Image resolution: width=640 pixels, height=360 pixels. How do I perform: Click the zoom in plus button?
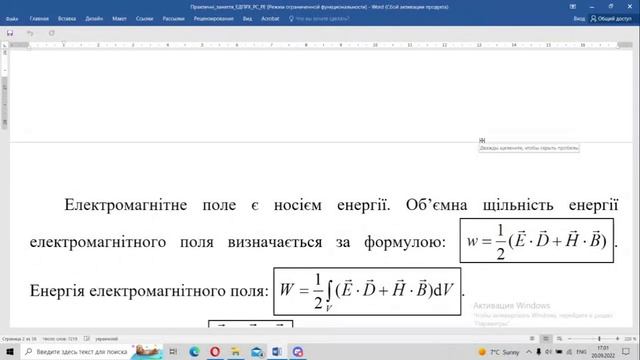[x=618, y=339]
